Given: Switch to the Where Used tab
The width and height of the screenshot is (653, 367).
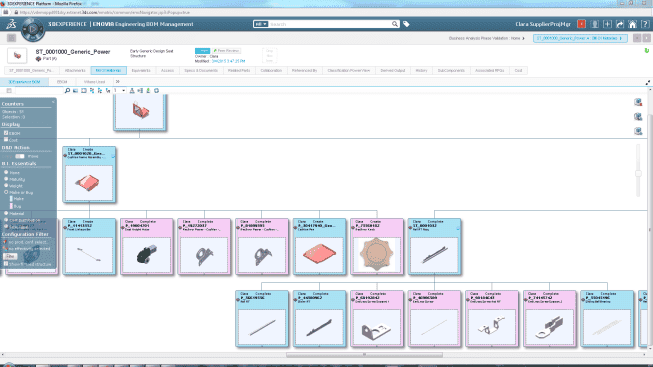Looking at the screenshot, I should click(x=95, y=82).
